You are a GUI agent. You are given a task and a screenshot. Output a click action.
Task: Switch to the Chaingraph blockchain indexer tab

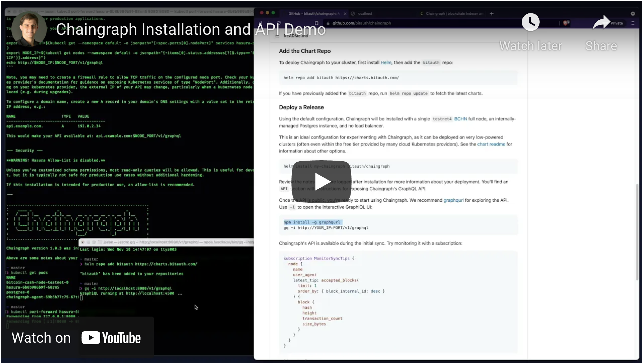[x=454, y=14]
